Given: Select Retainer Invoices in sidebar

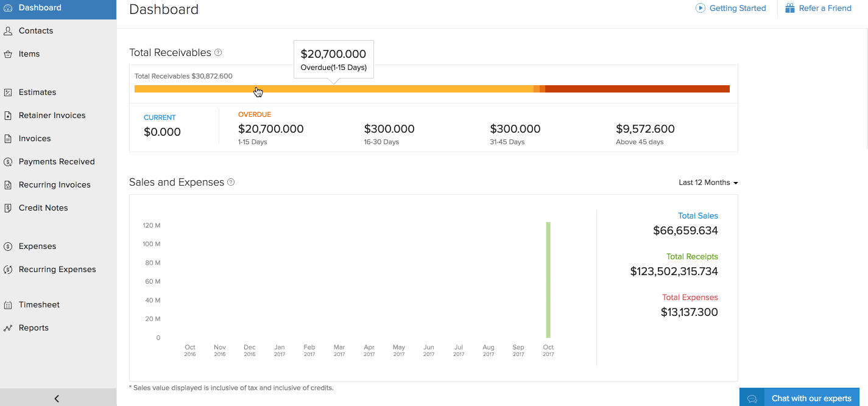Looking at the screenshot, I should coord(52,116).
